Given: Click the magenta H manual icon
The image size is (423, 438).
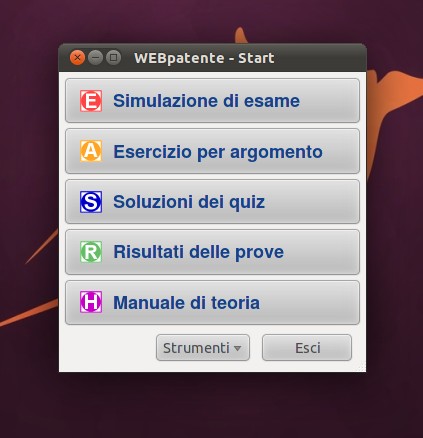Looking at the screenshot, I should 91,302.
